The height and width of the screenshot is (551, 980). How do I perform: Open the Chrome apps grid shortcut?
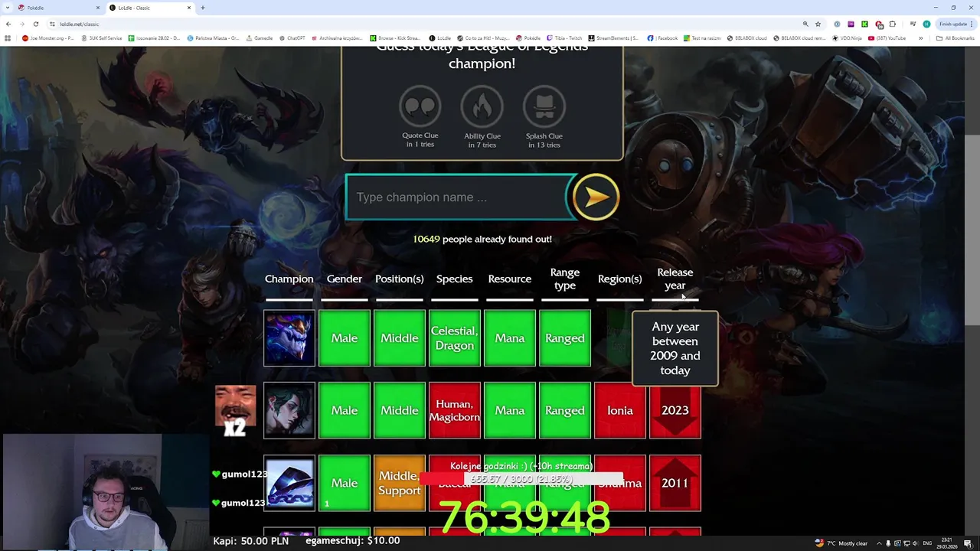pos(8,38)
